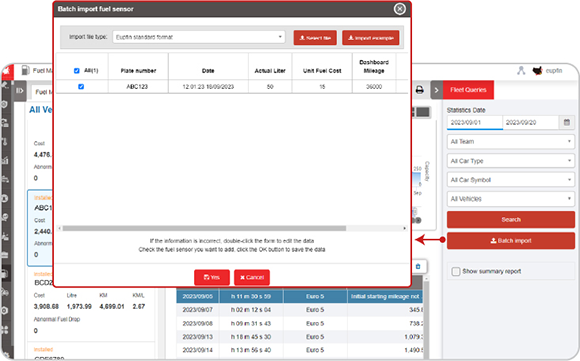Screen dimensions: 580x361
Task: Uncheck the ABC123 row checkbox
Action: pyautogui.click(x=81, y=87)
